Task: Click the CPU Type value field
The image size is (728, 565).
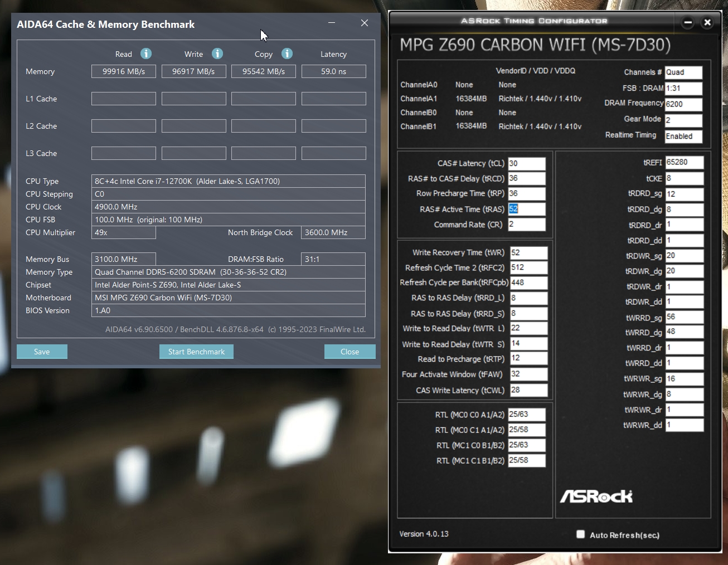Action: click(x=229, y=181)
